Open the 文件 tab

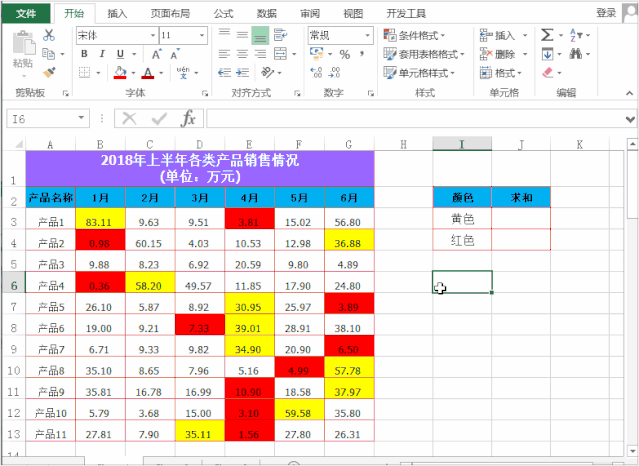pyautogui.click(x=26, y=13)
